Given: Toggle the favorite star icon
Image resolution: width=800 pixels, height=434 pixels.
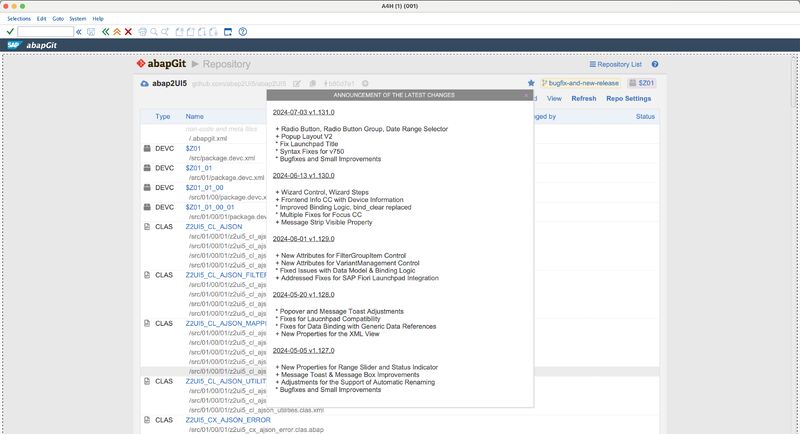Looking at the screenshot, I should click(x=531, y=83).
